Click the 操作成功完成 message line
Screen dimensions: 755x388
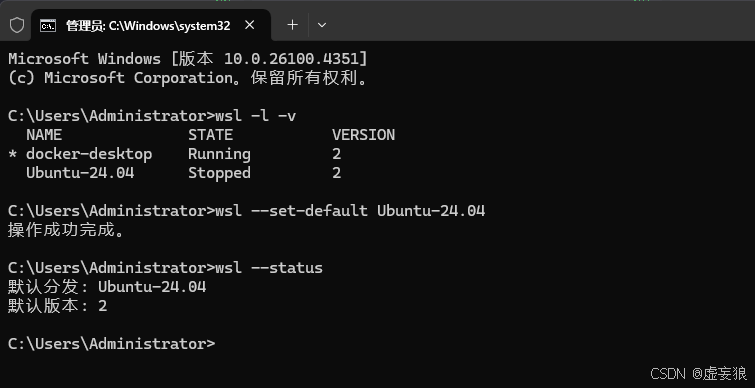point(66,230)
